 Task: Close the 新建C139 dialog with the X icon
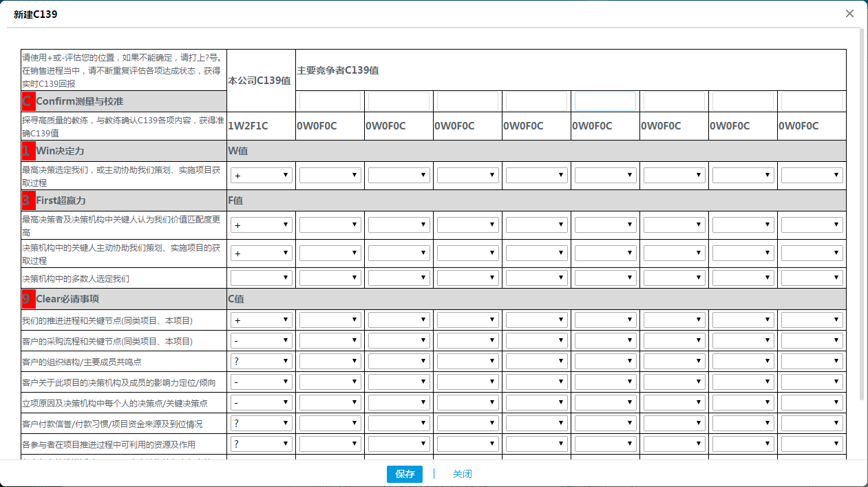point(849,14)
